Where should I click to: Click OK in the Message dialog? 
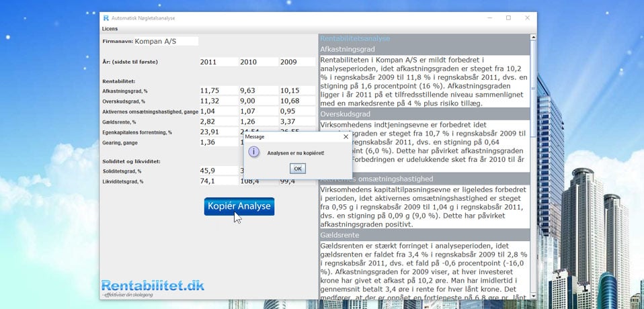298,169
